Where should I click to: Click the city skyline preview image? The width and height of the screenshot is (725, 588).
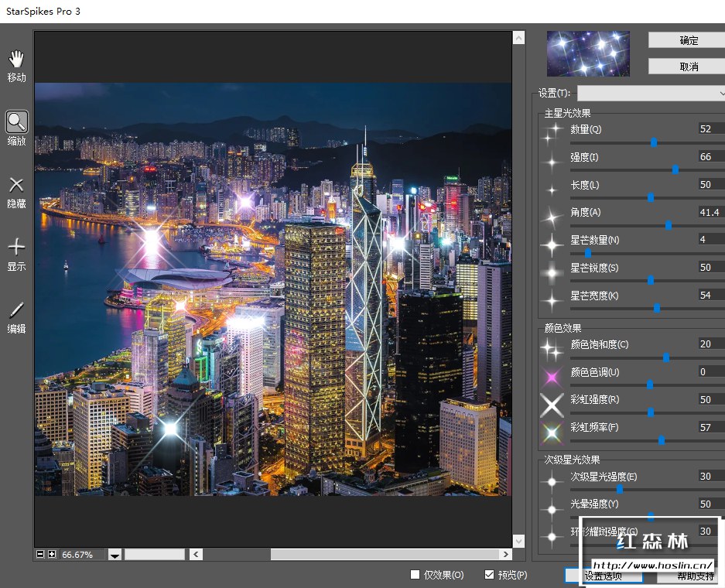click(273, 289)
